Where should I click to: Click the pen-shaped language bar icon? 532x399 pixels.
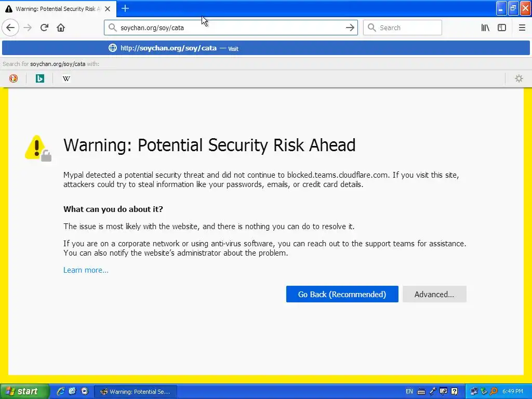tap(433, 392)
